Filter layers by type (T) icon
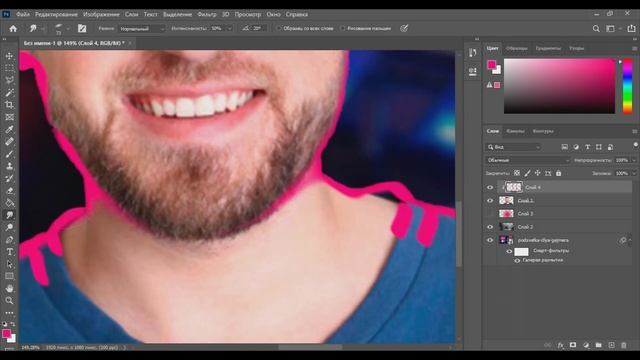Image resolution: width=640 pixels, height=360 pixels. click(x=587, y=147)
